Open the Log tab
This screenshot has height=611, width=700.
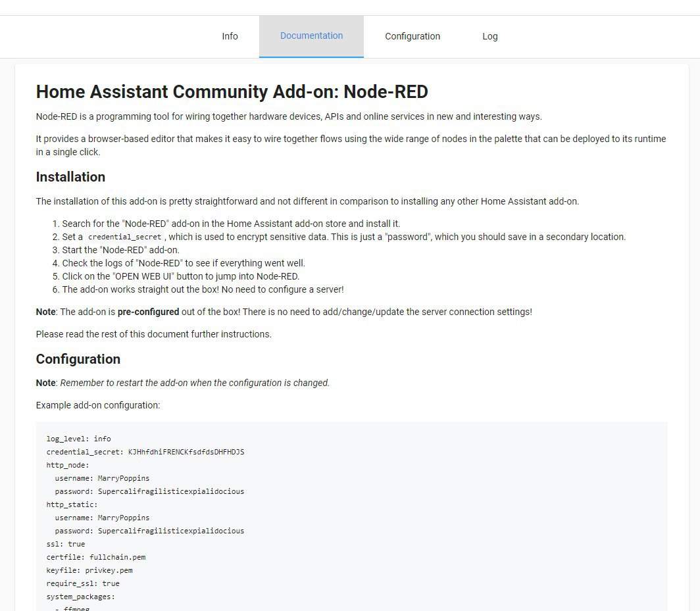[x=489, y=36]
